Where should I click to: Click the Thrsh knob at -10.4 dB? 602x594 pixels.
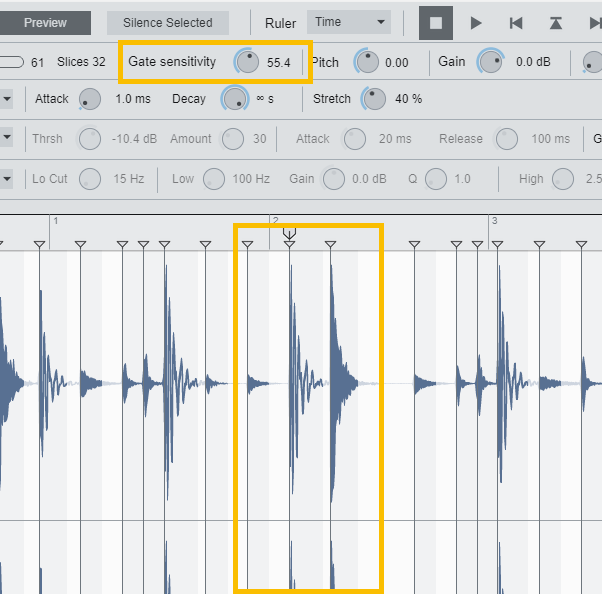90,139
